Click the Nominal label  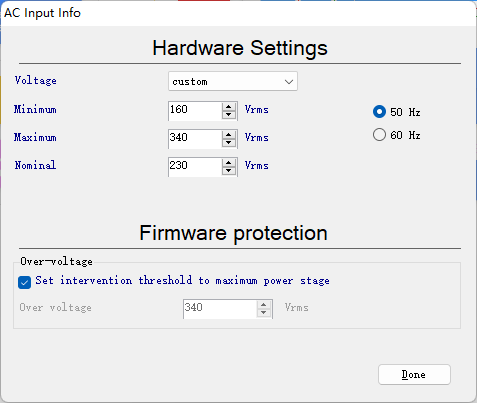35,165
